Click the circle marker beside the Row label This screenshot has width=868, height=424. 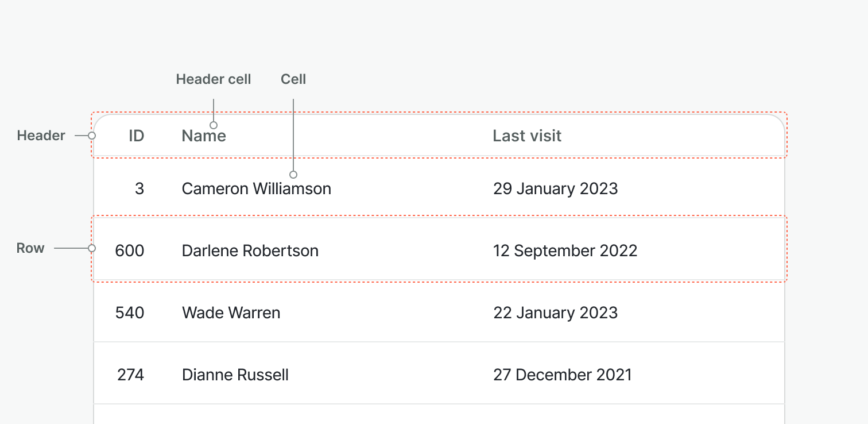92,248
